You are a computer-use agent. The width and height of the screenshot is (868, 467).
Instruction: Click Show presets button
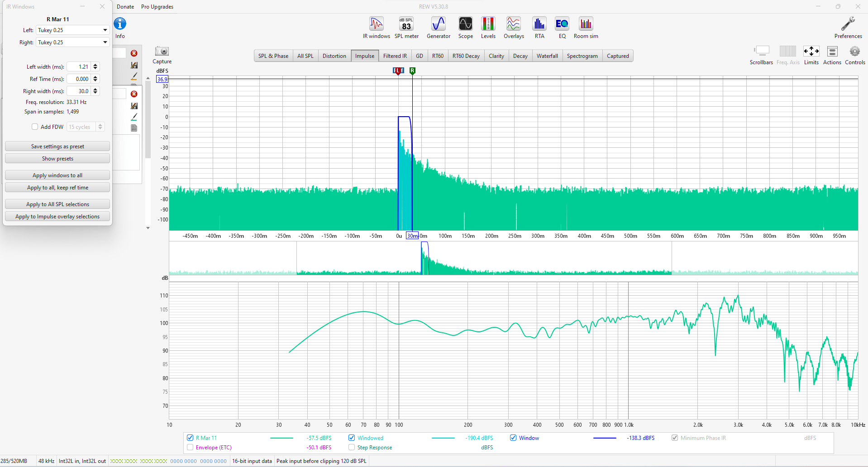click(x=57, y=159)
